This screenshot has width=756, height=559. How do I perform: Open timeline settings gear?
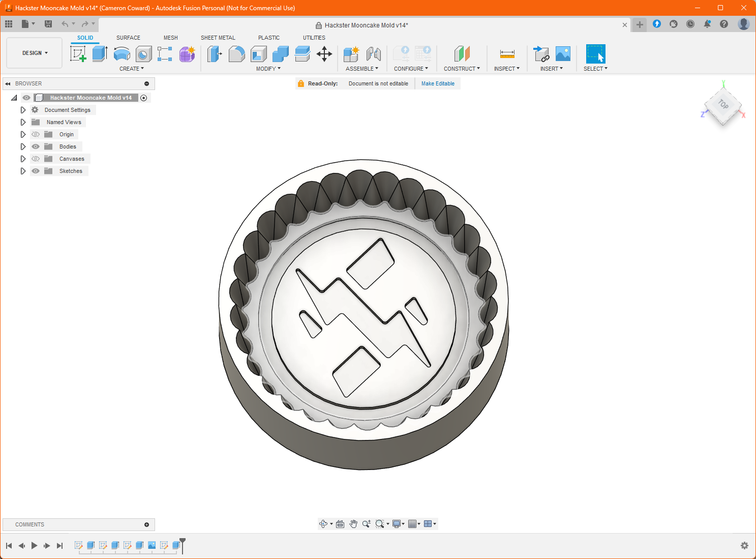pyautogui.click(x=744, y=546)
